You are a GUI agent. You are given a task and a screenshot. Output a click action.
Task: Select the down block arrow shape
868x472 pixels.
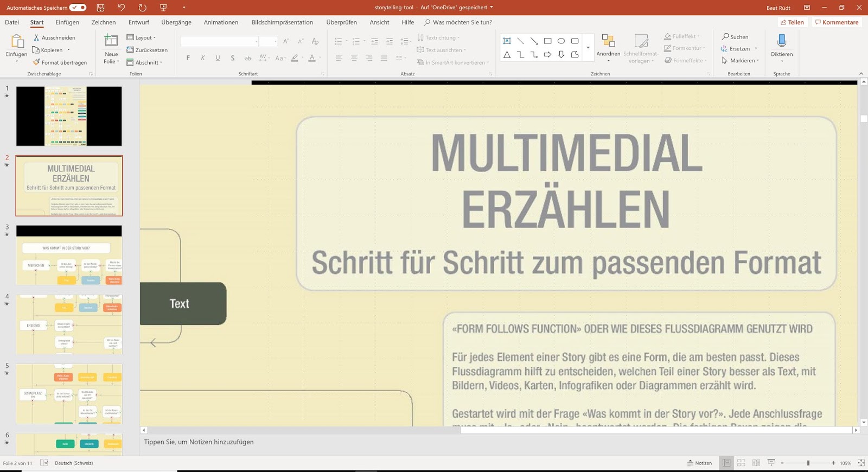coord(561,54)
